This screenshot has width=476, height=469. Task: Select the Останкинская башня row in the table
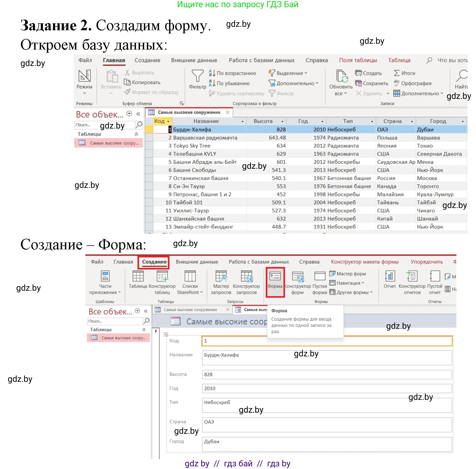pos(200,178)
